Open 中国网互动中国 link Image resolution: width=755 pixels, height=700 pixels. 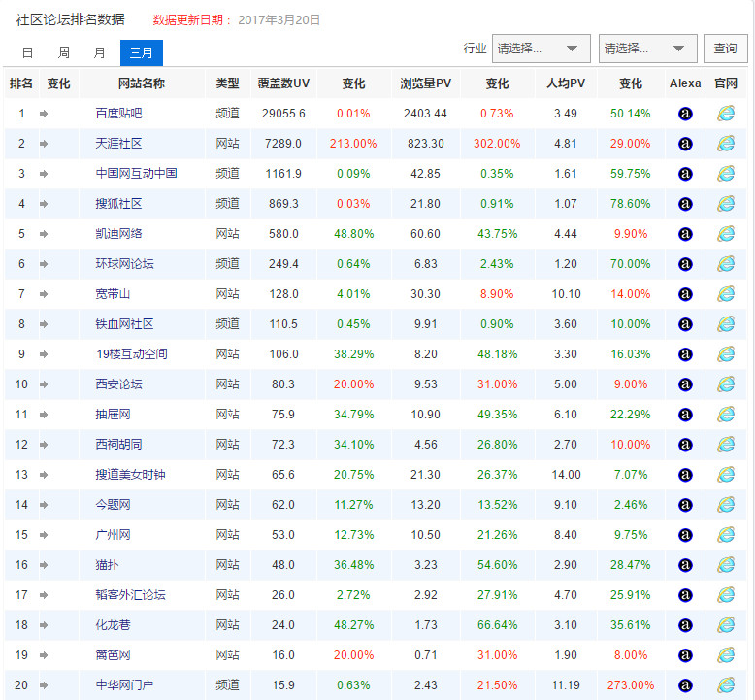pos(136,174)
